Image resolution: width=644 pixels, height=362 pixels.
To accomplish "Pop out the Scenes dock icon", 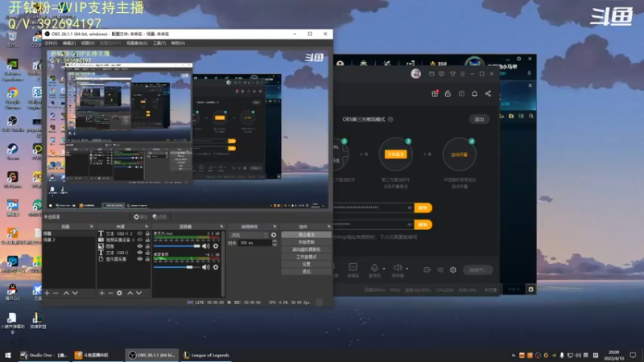I will pos(92,227).
